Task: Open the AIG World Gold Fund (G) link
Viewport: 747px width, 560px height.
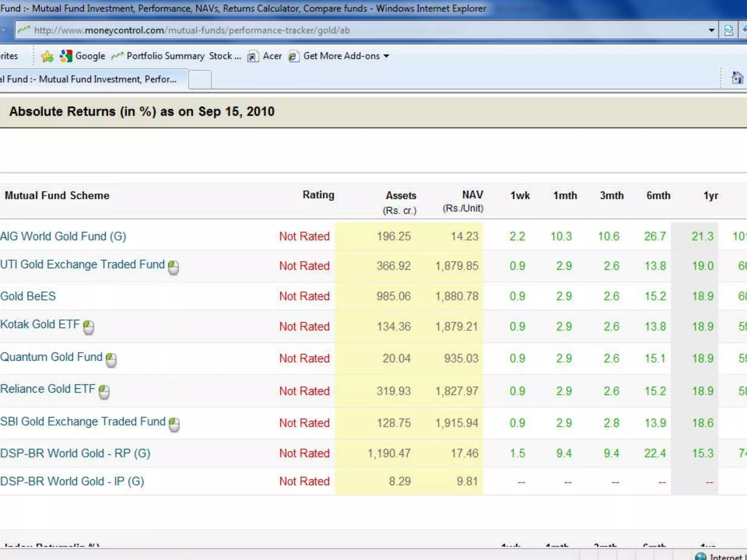Action: [63, 236]
